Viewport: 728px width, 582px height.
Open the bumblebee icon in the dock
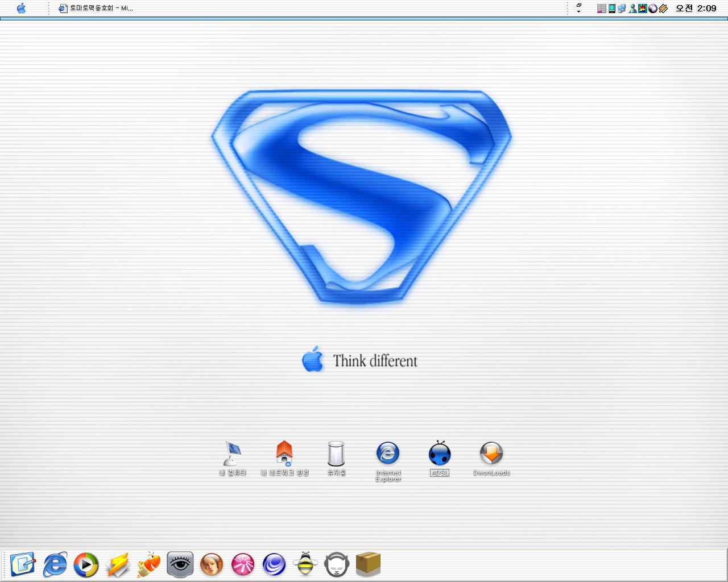click(x=305, y=565)
